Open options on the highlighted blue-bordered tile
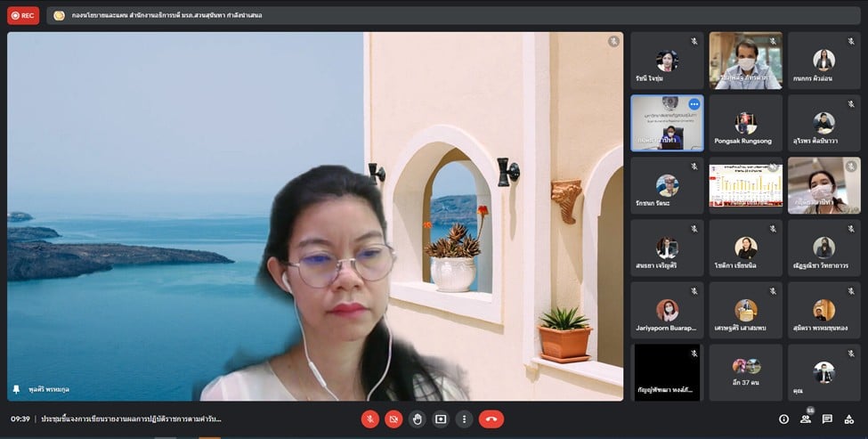The width and height of the screenshot is (868, 439). coord(694,104)
